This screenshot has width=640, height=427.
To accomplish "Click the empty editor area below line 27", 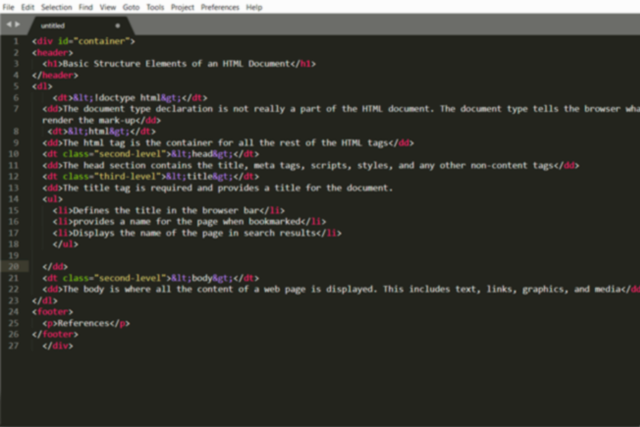I will [x=320, y=385].
